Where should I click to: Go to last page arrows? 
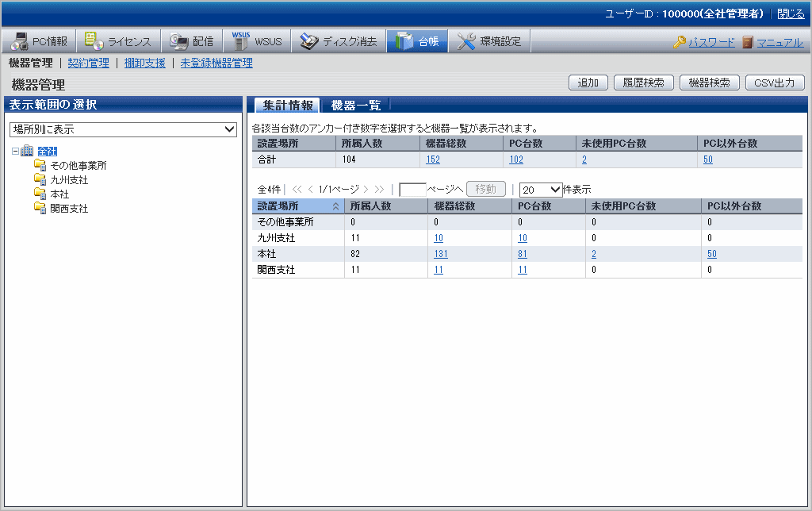[x=379, y=189]
